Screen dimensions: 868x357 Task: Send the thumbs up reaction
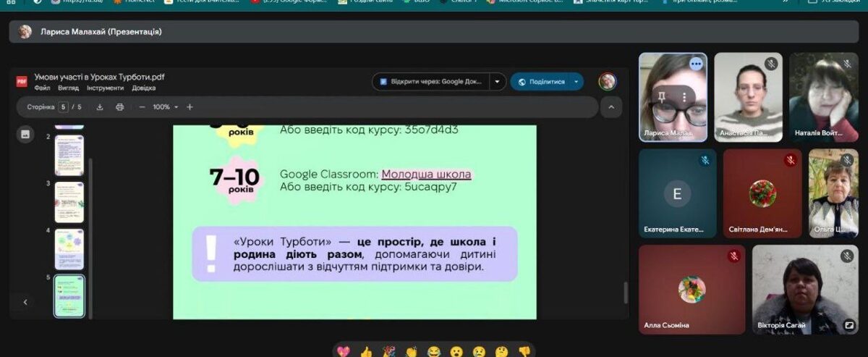[x=367, y=351]
